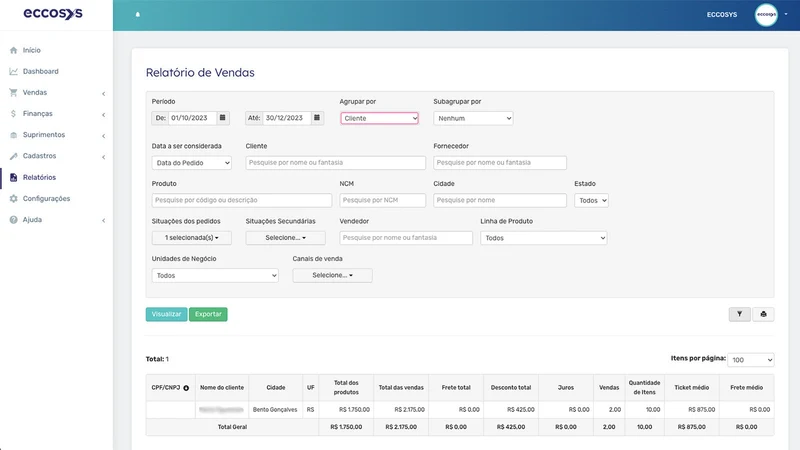The width and height of the screenshot is (800, 450).
Task: Click the Nome do cliente column header
Action: click(222, 388)
